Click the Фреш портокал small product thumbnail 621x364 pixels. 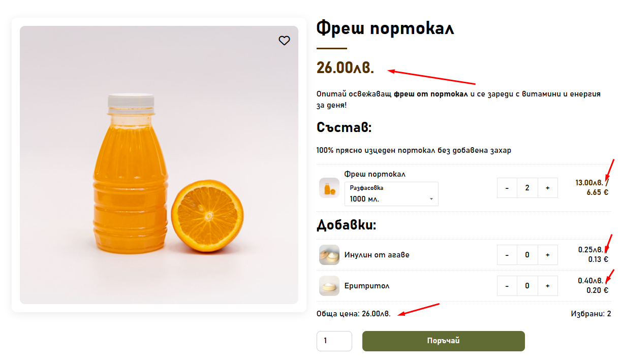(x=329, y=188)
